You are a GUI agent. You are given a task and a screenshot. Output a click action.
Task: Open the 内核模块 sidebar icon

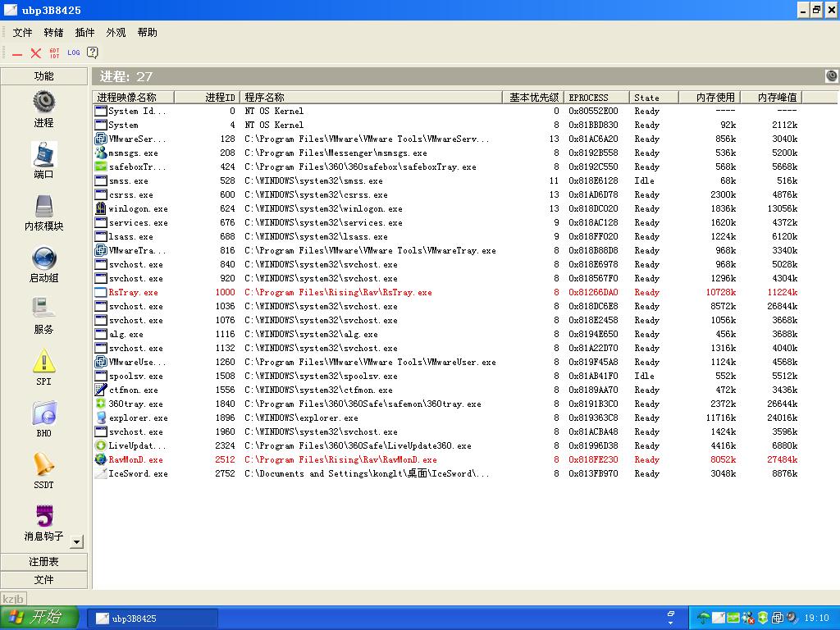click(44, 206)
